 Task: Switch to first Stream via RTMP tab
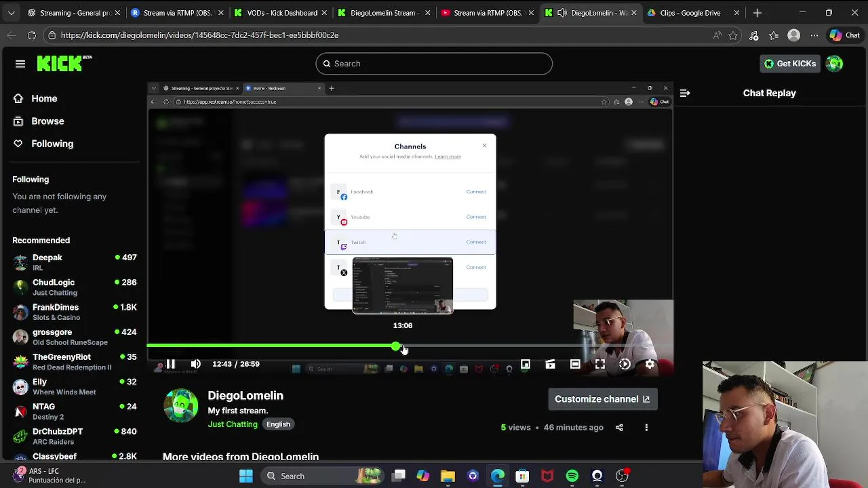[x=177, y=12]
